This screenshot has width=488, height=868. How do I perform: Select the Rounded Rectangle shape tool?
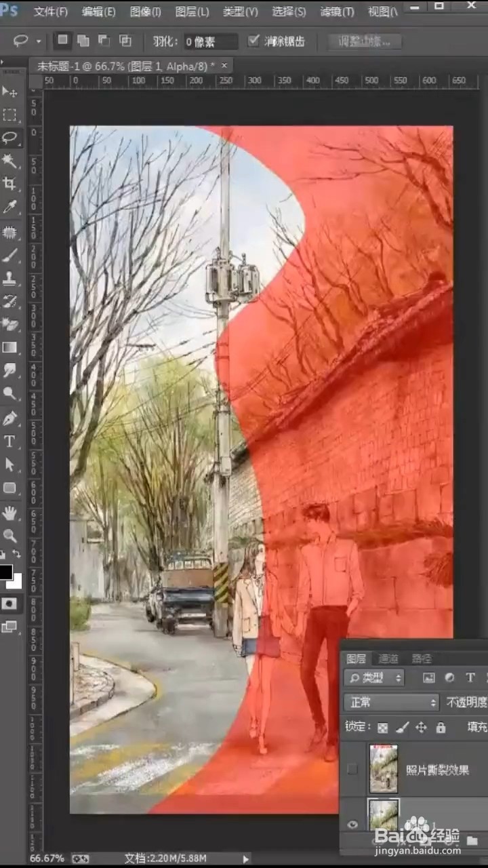point(9,488)
